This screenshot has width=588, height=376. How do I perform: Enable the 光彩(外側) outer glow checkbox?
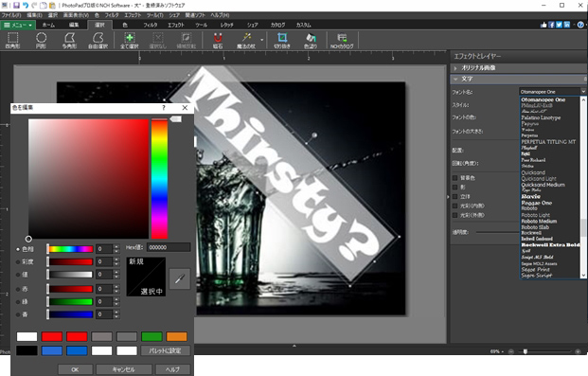point(454,215)
